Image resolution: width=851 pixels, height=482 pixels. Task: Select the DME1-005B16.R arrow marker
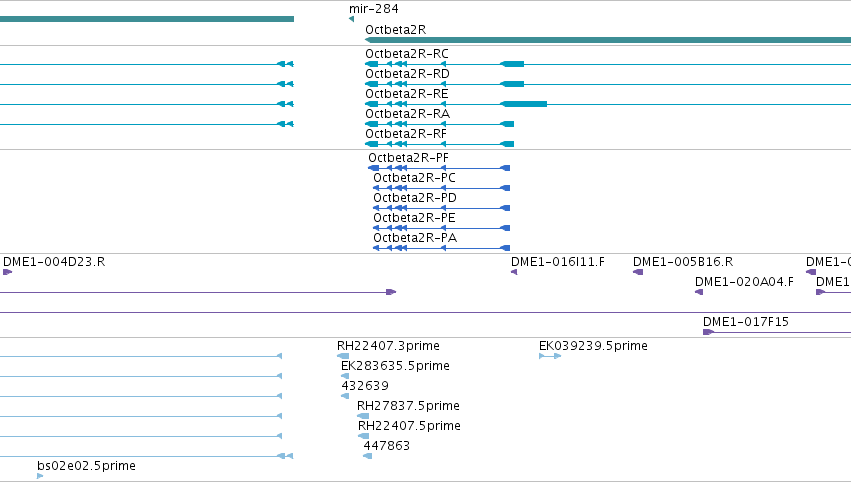click(638, 272)
